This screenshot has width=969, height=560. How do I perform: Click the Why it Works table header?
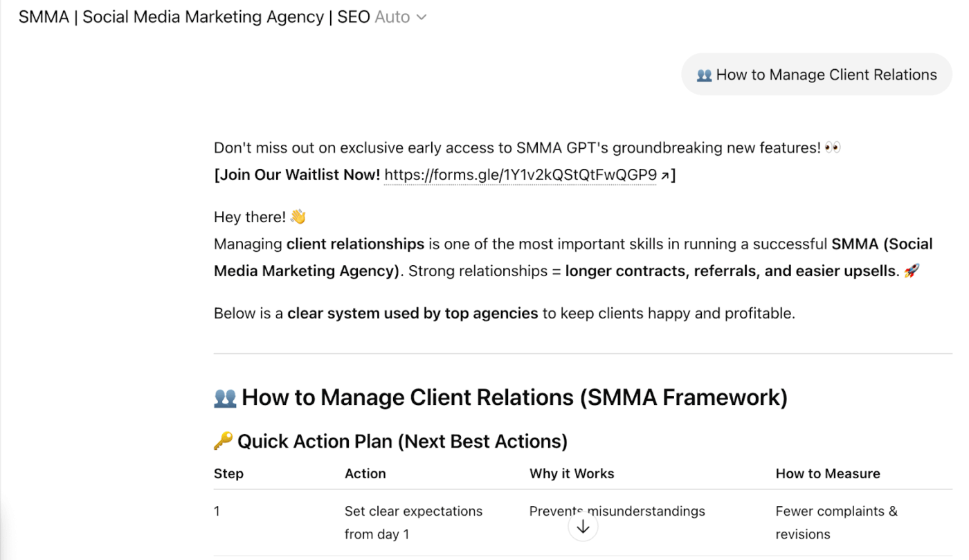(572, 473)
